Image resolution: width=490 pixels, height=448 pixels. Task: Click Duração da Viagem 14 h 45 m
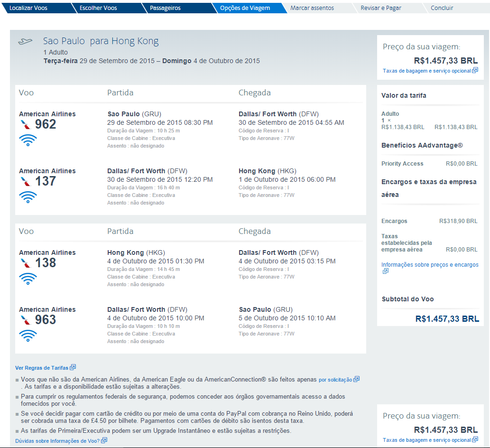click(143, 269)
